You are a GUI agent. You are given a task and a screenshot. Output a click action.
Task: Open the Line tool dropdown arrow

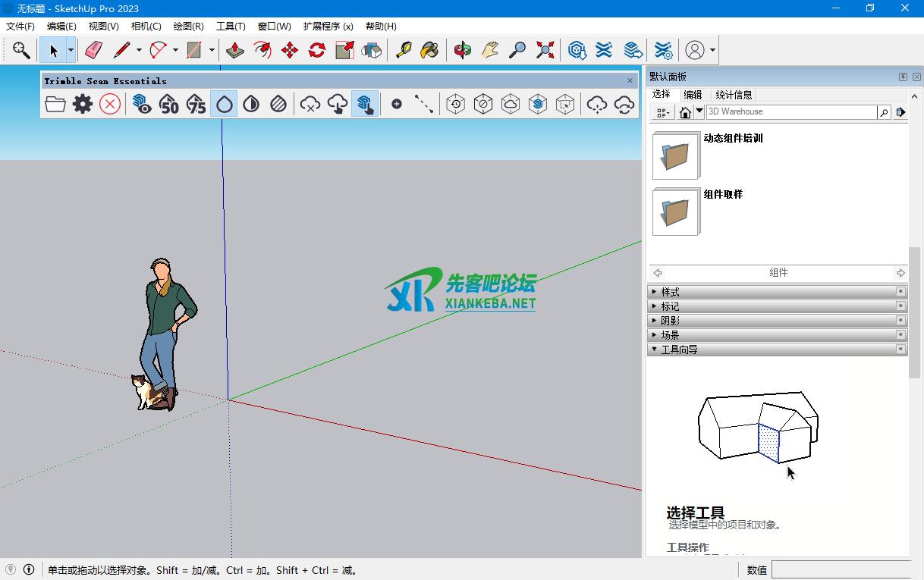pos(139,51)
